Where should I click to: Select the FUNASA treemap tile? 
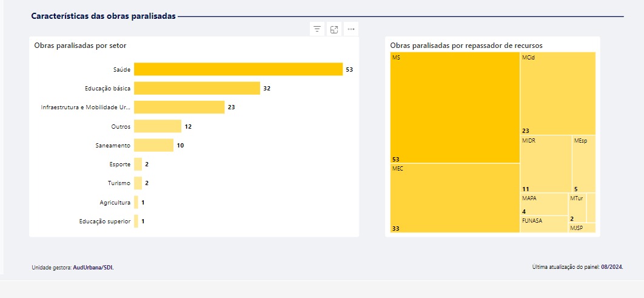[x=543, y=224]
